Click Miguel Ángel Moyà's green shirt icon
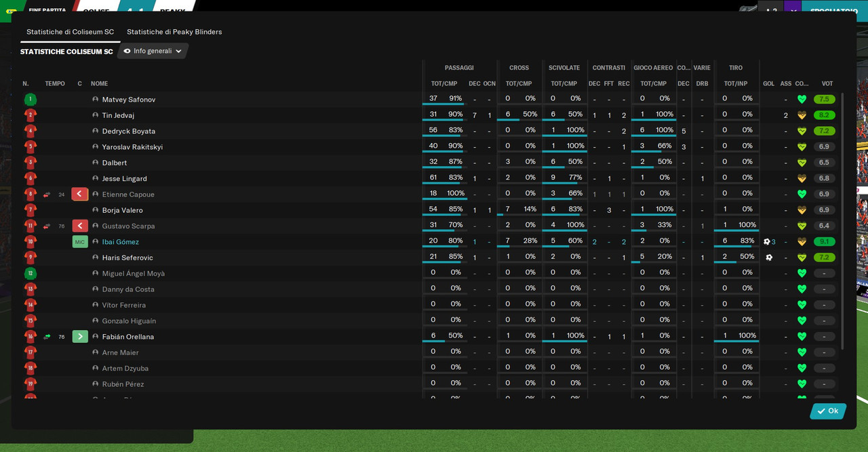Viewport: 868px width, 452px height. click(31, 274)
